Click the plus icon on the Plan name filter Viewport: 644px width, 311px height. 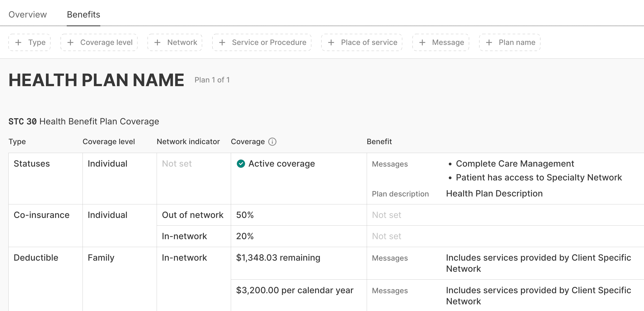(x=489, y=42)
